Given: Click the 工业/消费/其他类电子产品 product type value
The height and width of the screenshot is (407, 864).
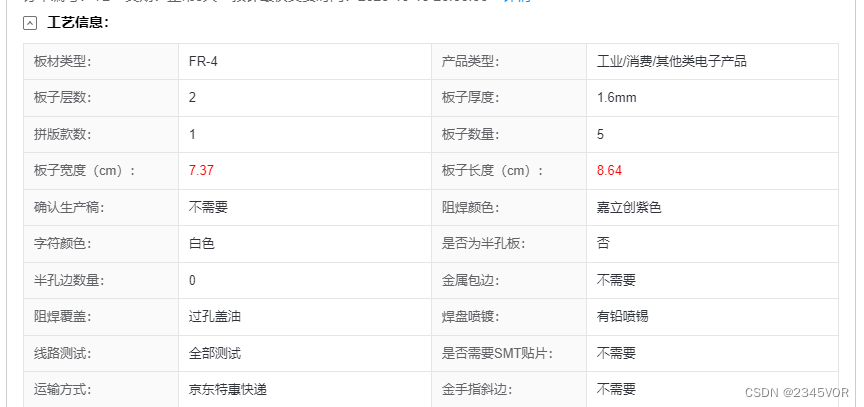Looking at the screenshot, I should [x=671, y=61].
